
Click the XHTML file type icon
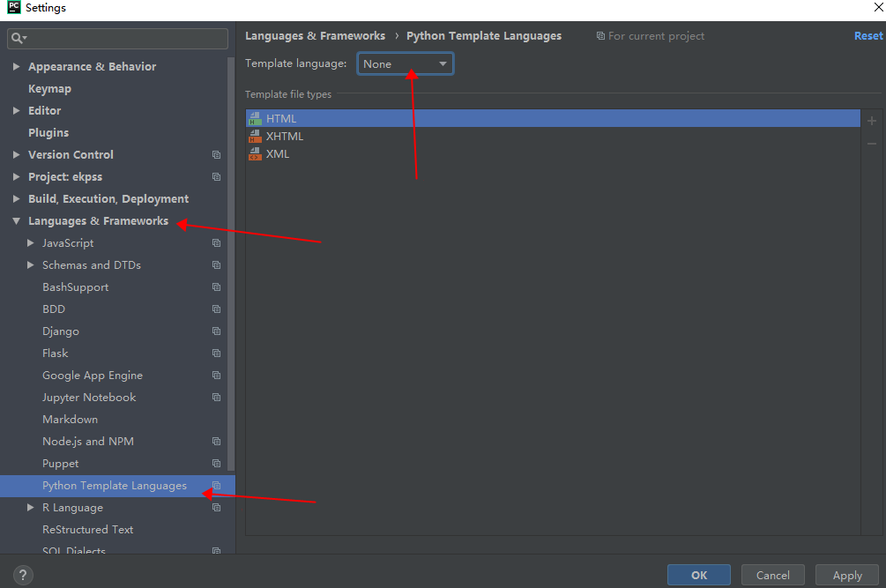[x=255, y=136]
